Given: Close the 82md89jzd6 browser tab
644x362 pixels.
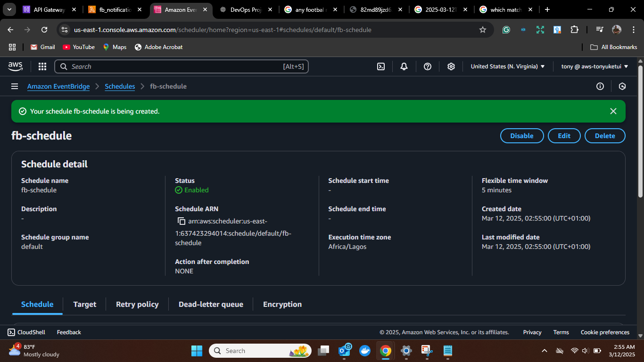Looking at the screenshot, I should (x=400, y=9).
